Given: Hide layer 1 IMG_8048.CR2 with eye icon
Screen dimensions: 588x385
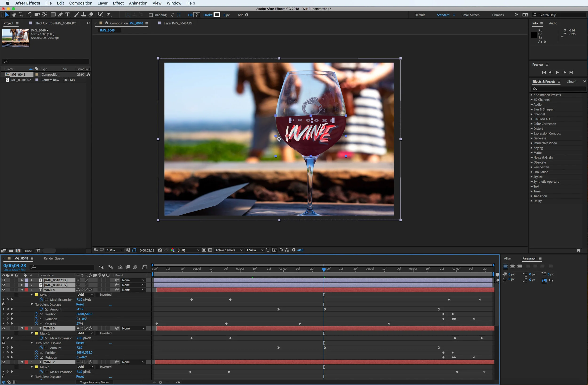Looking at the screenshot, I should pyautogui.click(x=4, y=280).
